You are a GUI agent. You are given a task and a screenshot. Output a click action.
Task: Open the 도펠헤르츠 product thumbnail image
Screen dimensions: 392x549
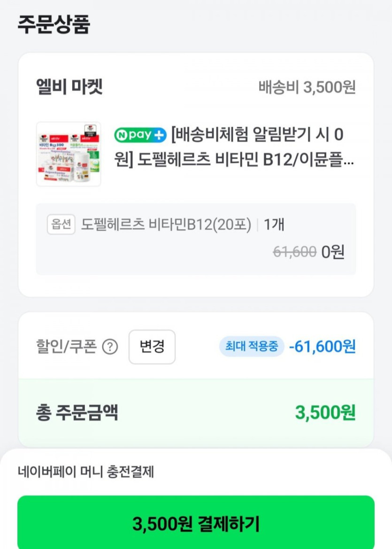69,155
